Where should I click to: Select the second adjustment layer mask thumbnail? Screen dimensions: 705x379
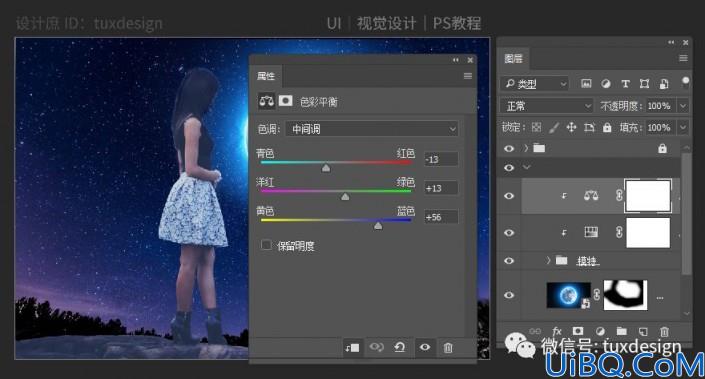(x=648, y=233)
